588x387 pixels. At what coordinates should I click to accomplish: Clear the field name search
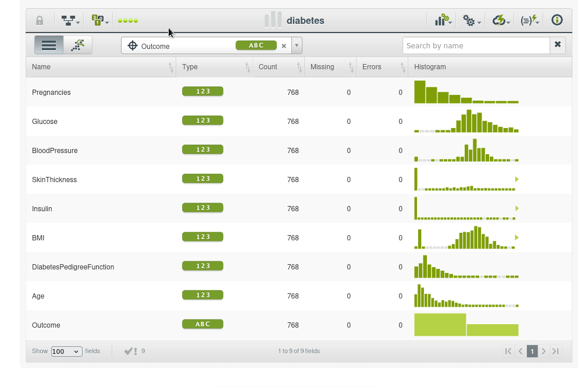coord(558,45)
